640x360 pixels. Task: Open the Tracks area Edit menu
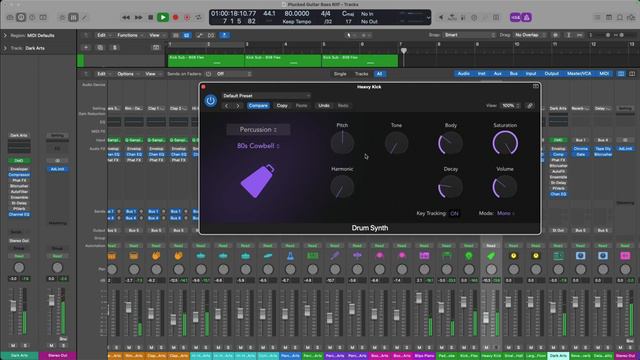(103, 36)
